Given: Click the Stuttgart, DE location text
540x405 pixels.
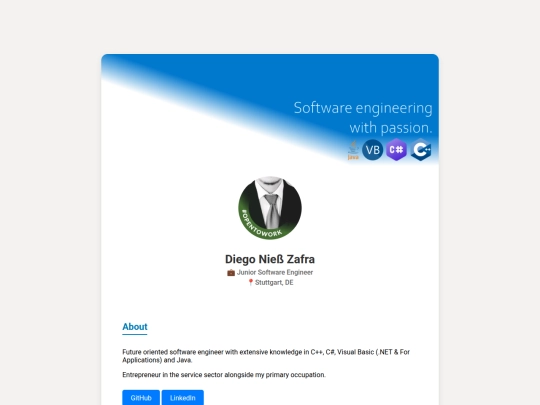Looking at the screenshot, I should [274, 283].
